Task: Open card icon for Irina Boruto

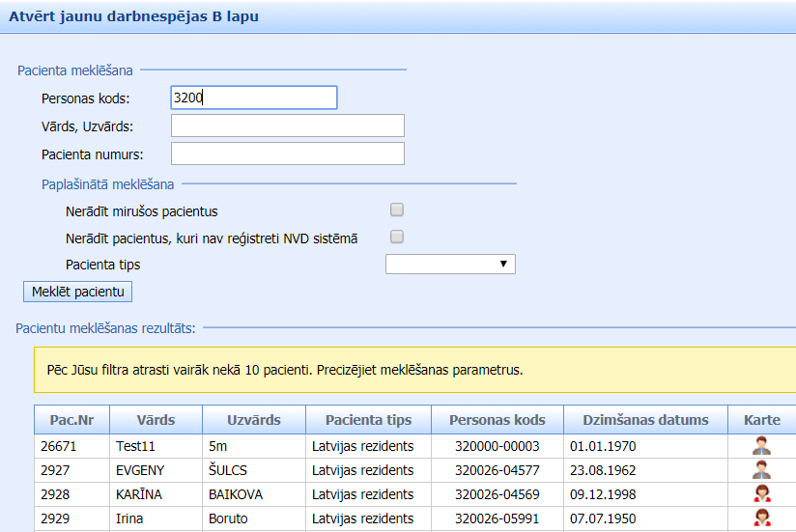Action: click(762, 518)
